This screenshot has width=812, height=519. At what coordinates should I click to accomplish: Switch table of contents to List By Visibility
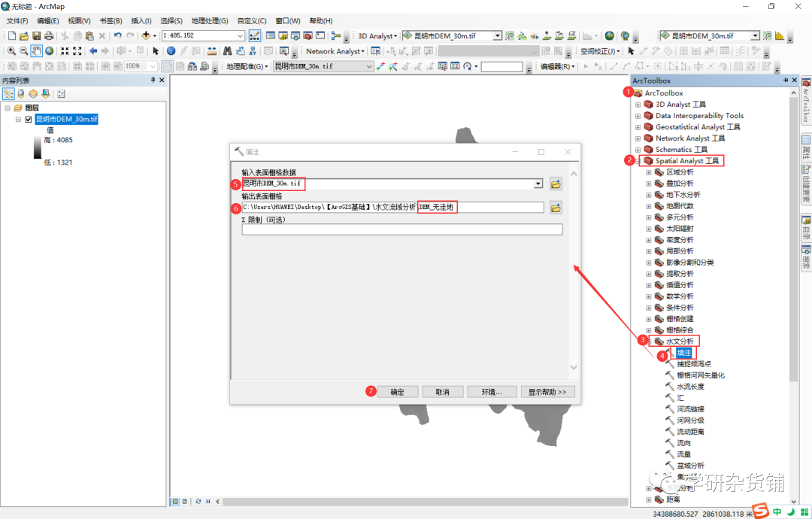click(x=33, y=94)
